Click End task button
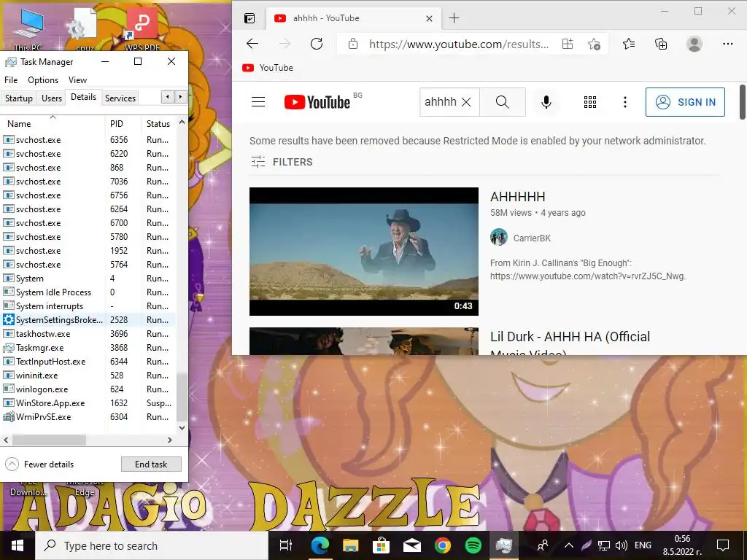 point(151,464)
